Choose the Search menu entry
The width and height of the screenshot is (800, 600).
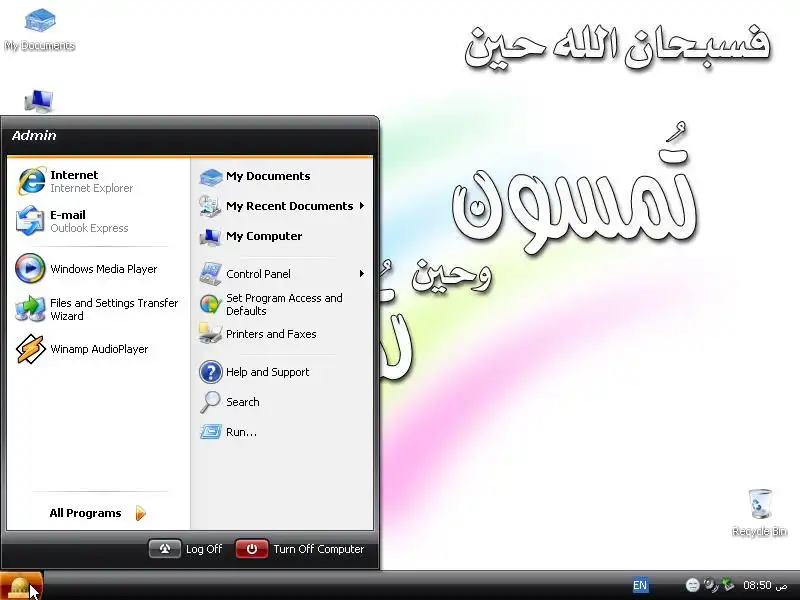click(242, 402)
